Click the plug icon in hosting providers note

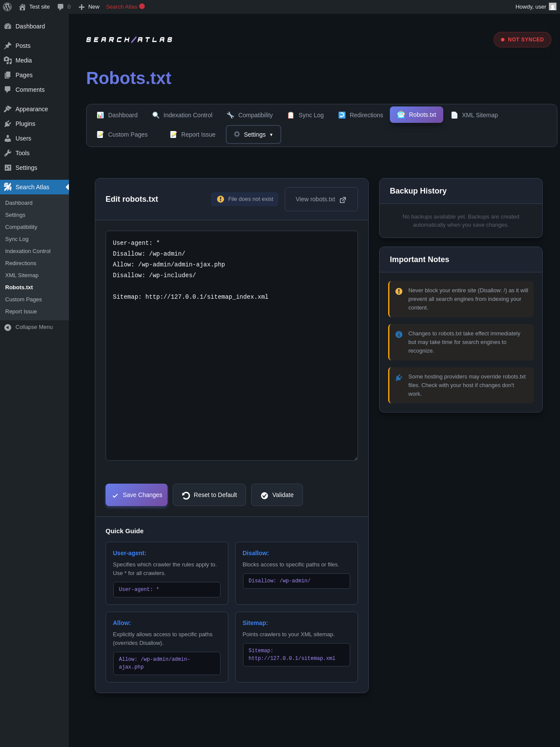[399, 378]
